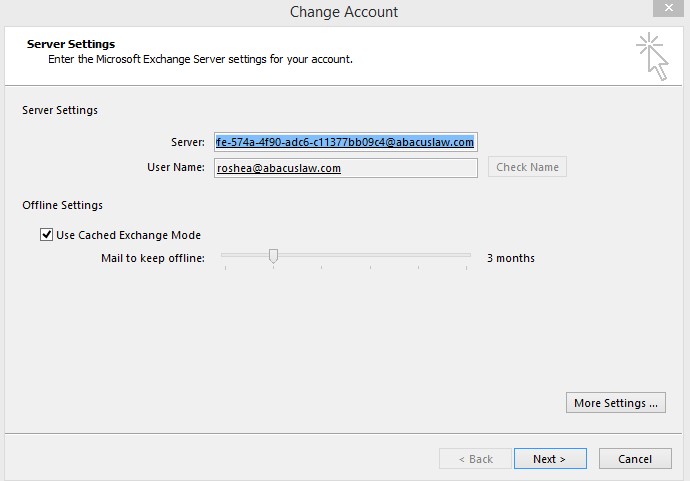The width and height of the screenshot is (690, 481).
Task: Click the Check Name button
Action: pos(527,167)
